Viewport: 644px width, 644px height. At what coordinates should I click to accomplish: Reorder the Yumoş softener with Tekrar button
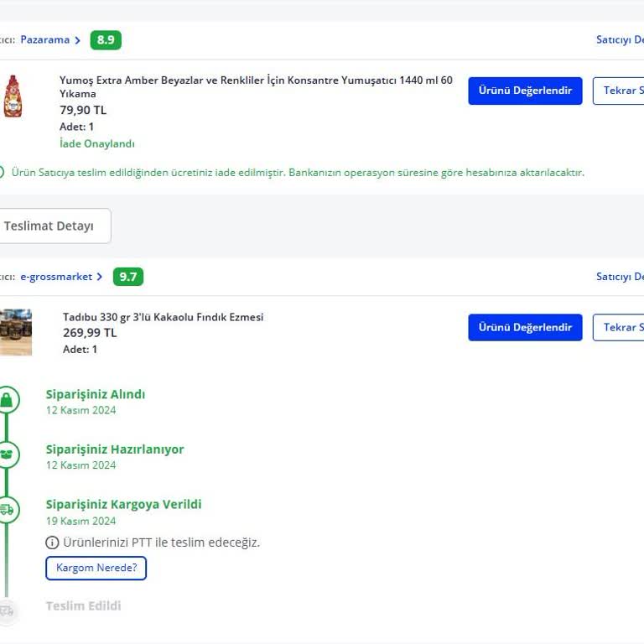click(x=619, y=91)
